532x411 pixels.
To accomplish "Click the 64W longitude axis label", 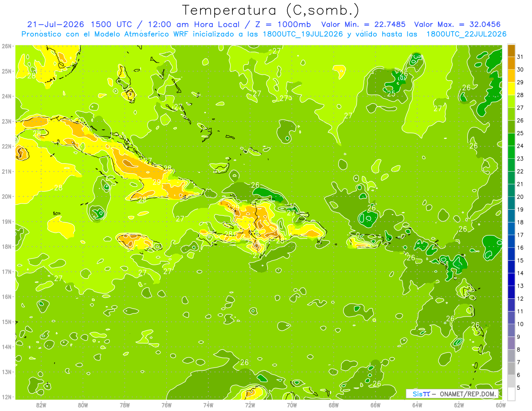I will [417, 405].
